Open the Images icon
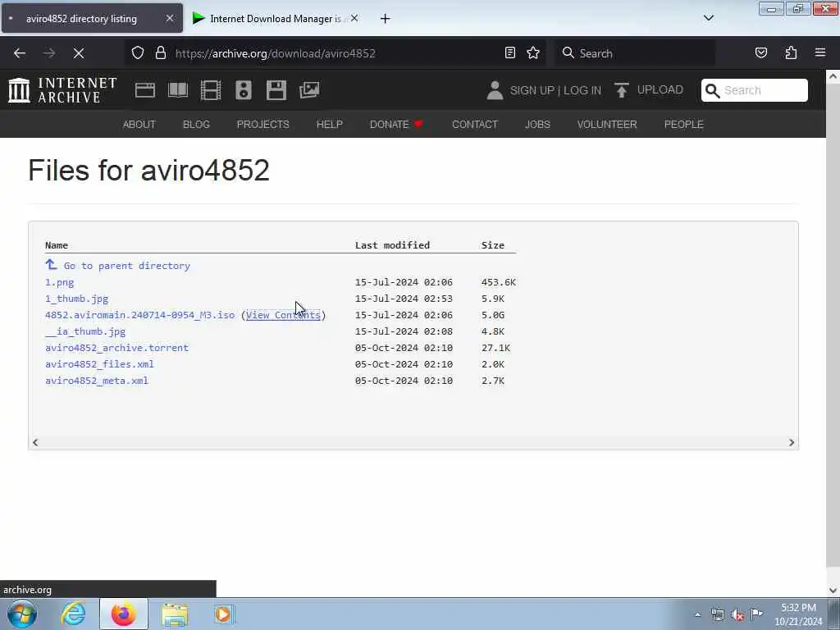The width and height of the screenshot is (840, 630). [x=309, y=90]
